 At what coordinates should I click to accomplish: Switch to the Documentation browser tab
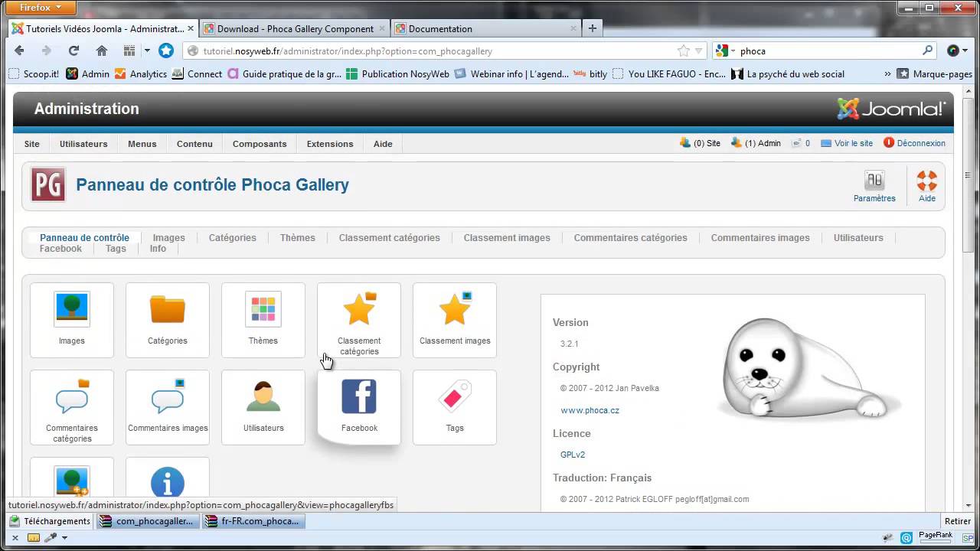(485, 28)
